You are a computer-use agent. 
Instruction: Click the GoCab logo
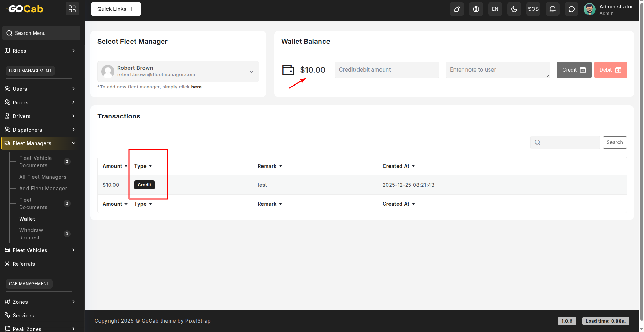click(23, 9)
